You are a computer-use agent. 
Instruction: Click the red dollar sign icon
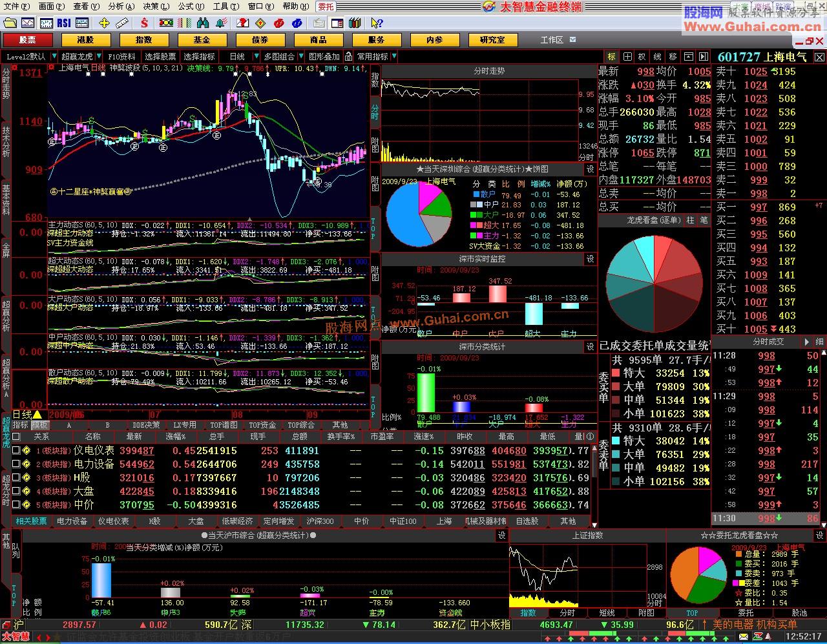[144, 23]
